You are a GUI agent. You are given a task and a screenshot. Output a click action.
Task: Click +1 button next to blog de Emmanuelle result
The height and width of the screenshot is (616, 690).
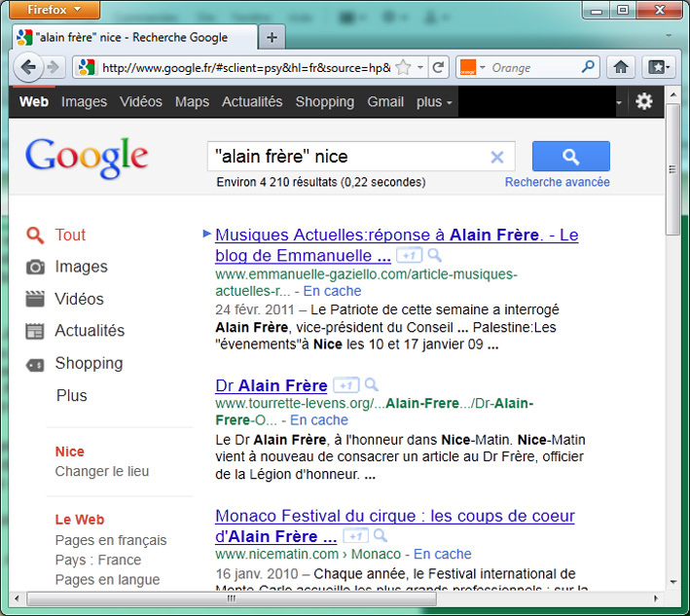409,255
